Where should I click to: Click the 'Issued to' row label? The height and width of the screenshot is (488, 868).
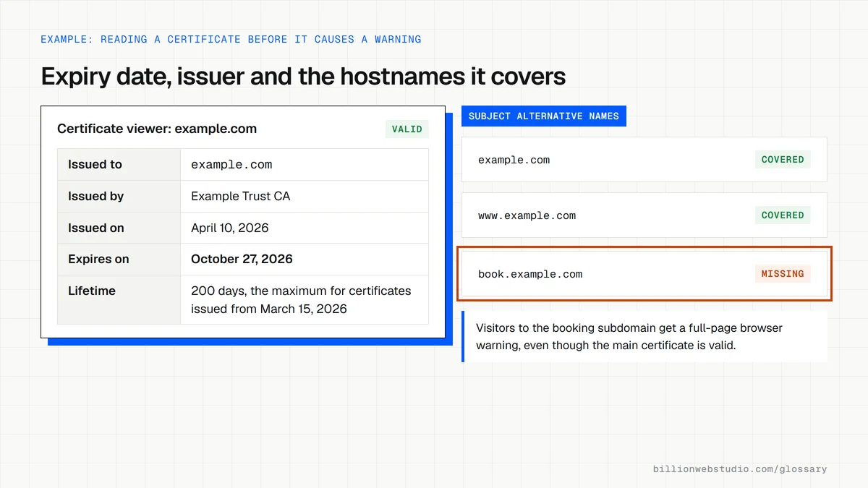coord(95,164)
